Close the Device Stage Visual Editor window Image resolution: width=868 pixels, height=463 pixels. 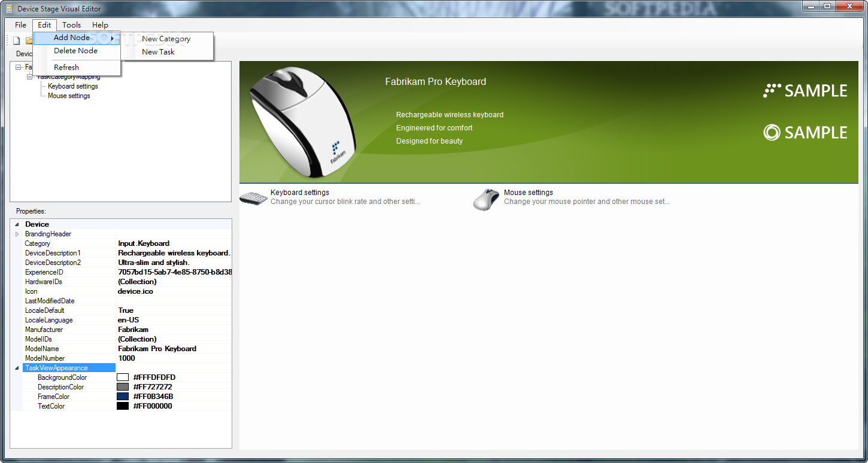point(849,6)
